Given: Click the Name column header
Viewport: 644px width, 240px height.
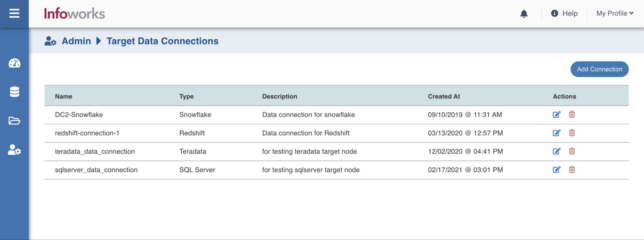Looking at the screenshot, I should 64,96.
